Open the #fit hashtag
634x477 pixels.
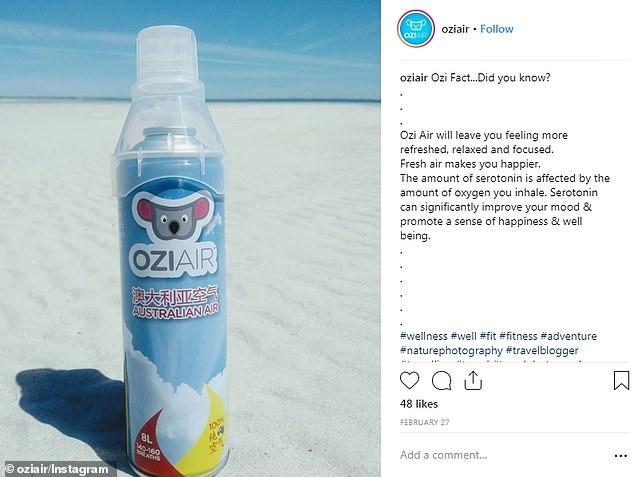(488, 336)
